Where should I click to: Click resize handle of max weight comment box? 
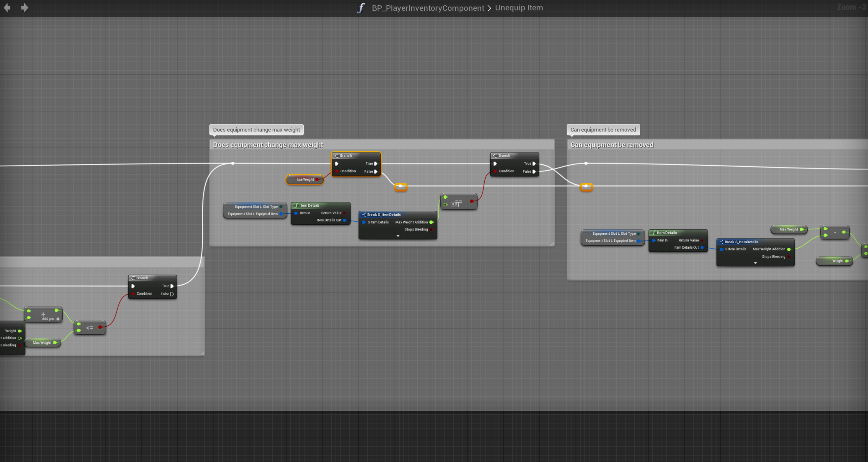coord(552,244)
